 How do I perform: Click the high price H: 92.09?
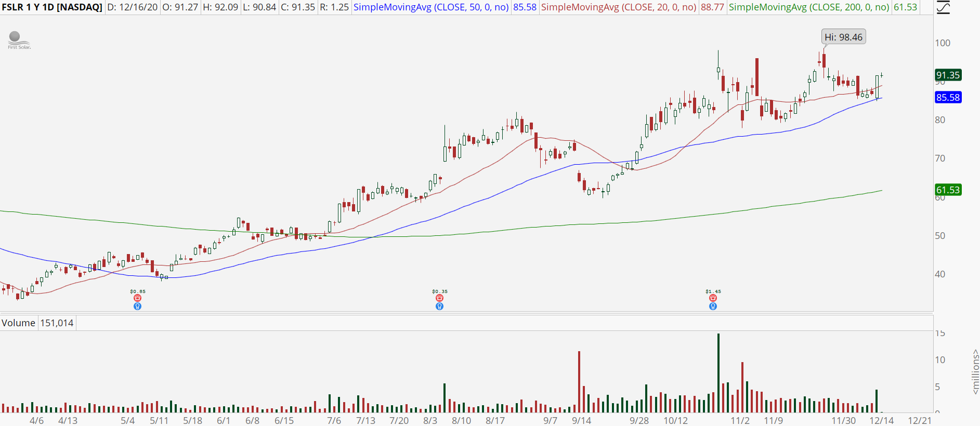click(x=220, y=7)
